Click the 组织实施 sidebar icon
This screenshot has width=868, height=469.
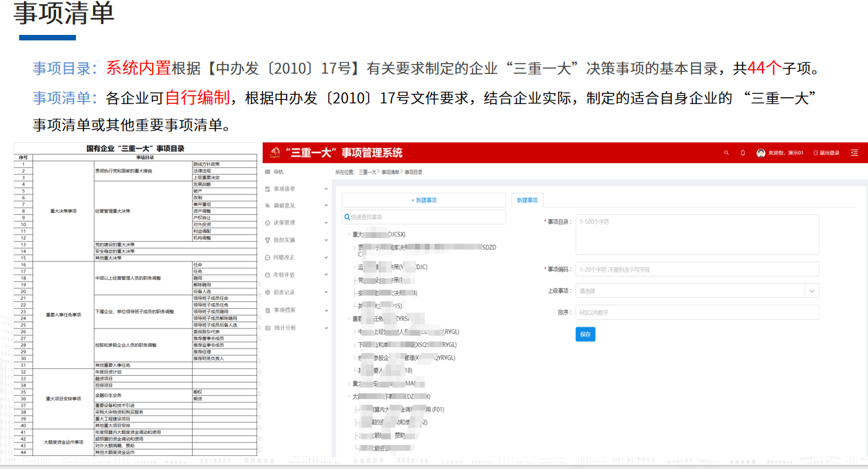pyautogui.click(x=267, y=240)
